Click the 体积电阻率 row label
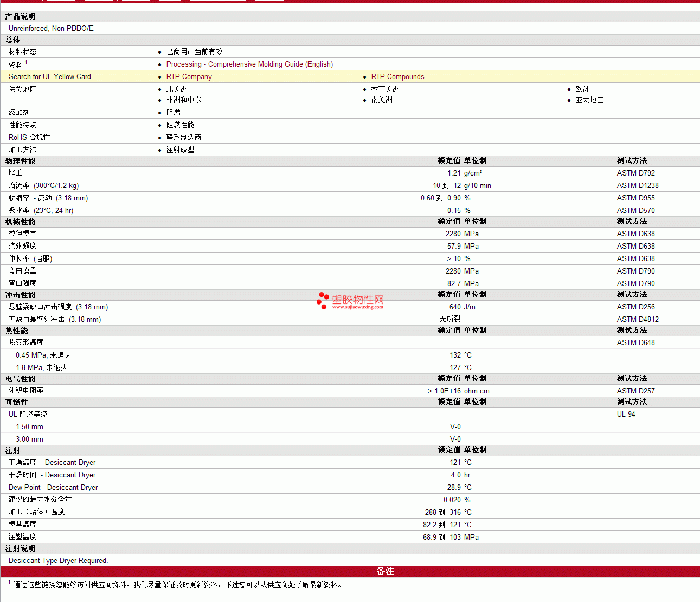This screenshot has height=602, width=700. [x=26, y=390]
